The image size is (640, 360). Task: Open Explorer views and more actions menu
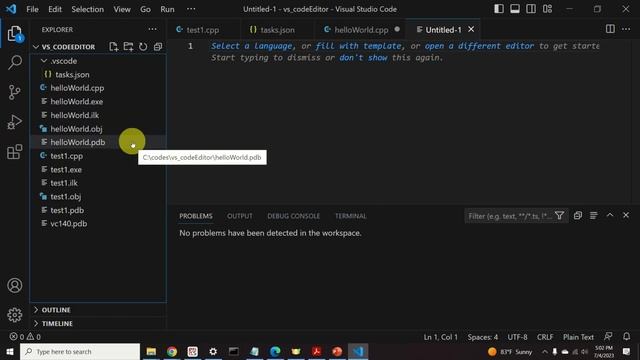(x=152, y=29)
